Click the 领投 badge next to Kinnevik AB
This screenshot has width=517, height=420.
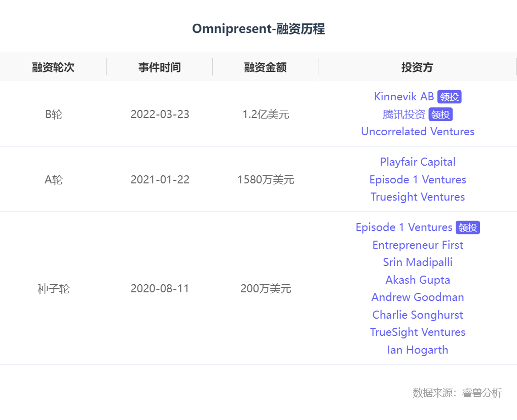tap(450, 97)
